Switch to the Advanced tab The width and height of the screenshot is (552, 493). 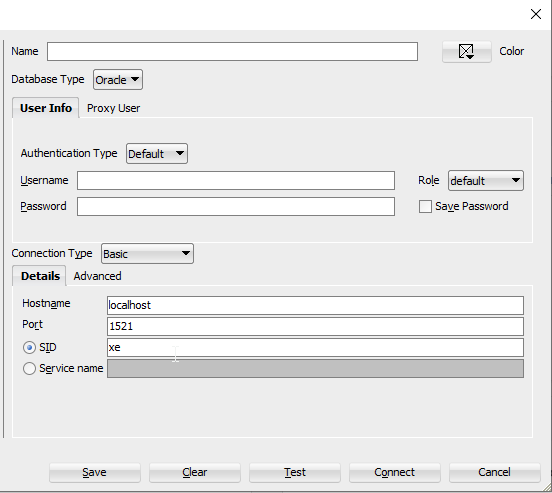(98, 276)
